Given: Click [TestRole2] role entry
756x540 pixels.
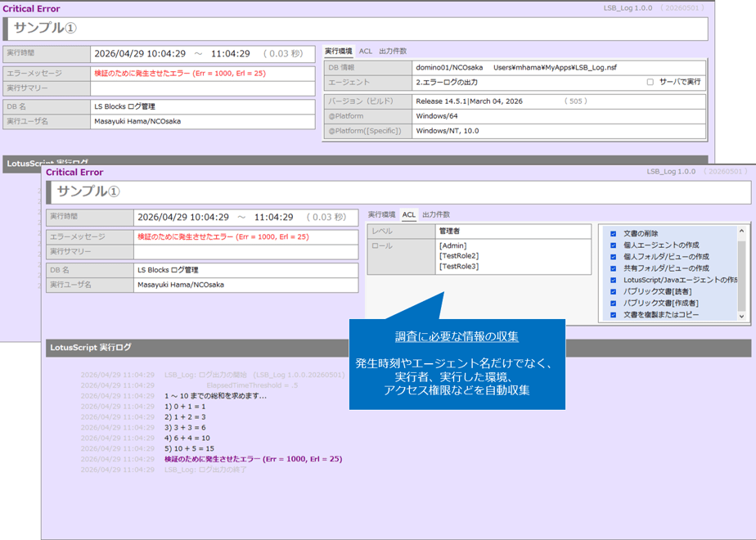Looking at the screenshot, I should [x=459, y=256].
